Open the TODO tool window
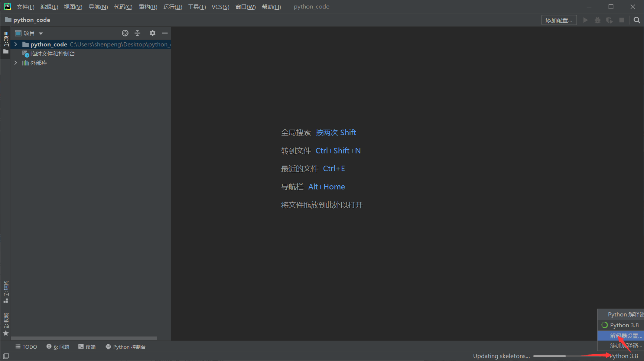The width and height of the screenshot is (644, 361). pos(26,347)
